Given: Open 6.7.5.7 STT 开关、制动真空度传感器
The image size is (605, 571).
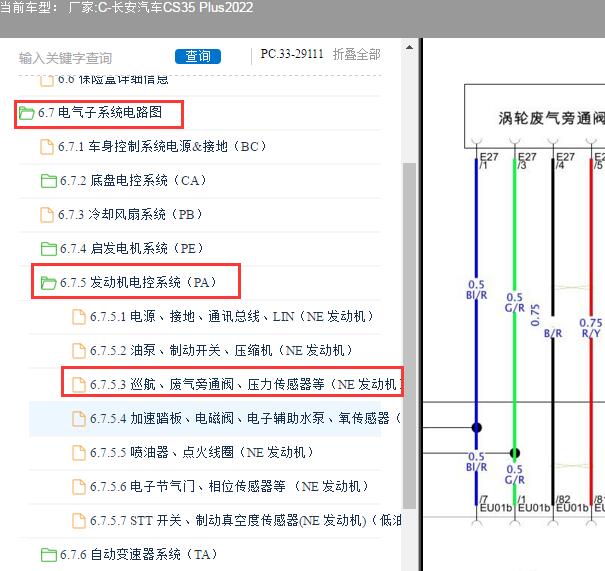Looking at the screenshot, I should (245, 520).
